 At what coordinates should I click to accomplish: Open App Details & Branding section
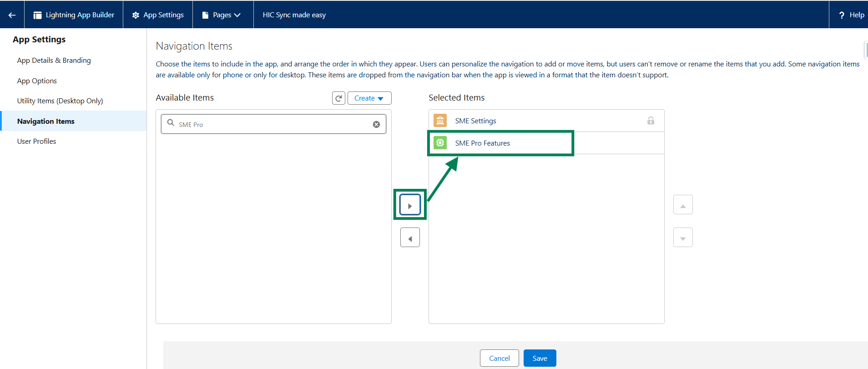point(54,61)
